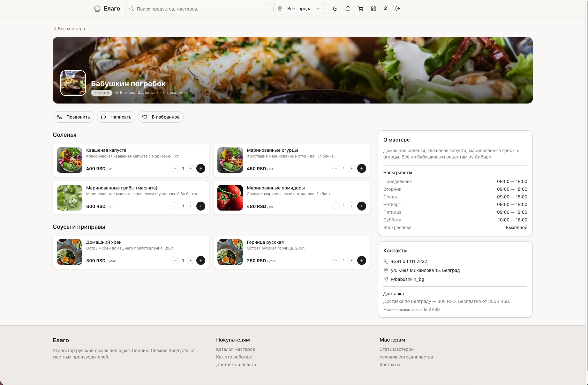This screenshot has width=588, height=385.
Task: Add Маринованные грибы (маслята) to cart
Action: (201, 206)
